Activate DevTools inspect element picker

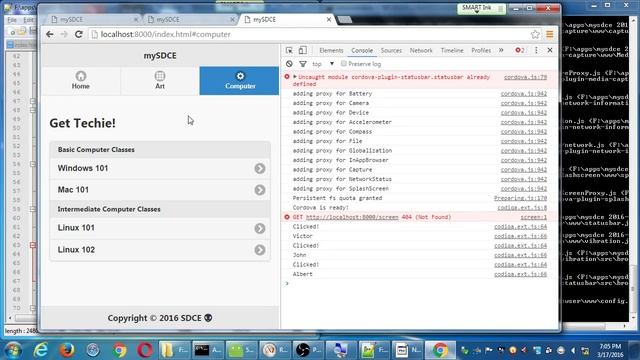289,50
